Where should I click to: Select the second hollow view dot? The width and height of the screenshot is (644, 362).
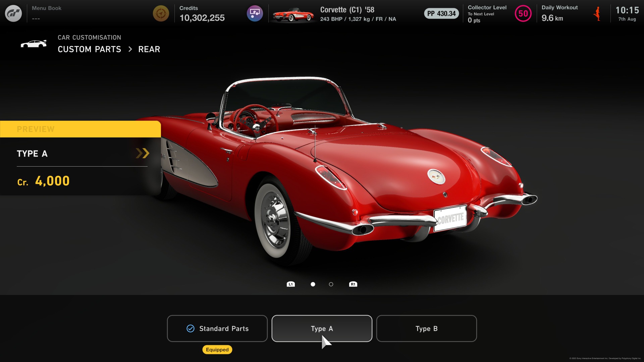[x=331, y=284]
